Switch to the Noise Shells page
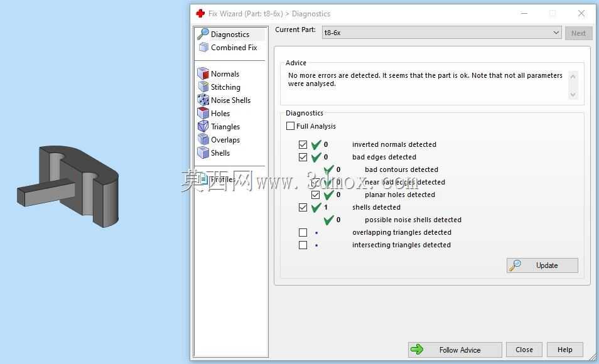This screenshot has height=364, width=599. point(230,100)
